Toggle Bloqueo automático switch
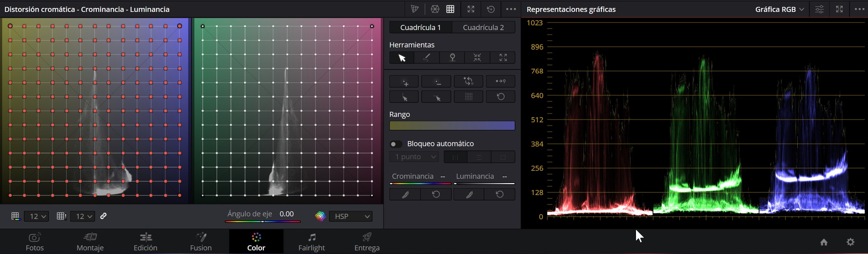 [x=396, y=144]
